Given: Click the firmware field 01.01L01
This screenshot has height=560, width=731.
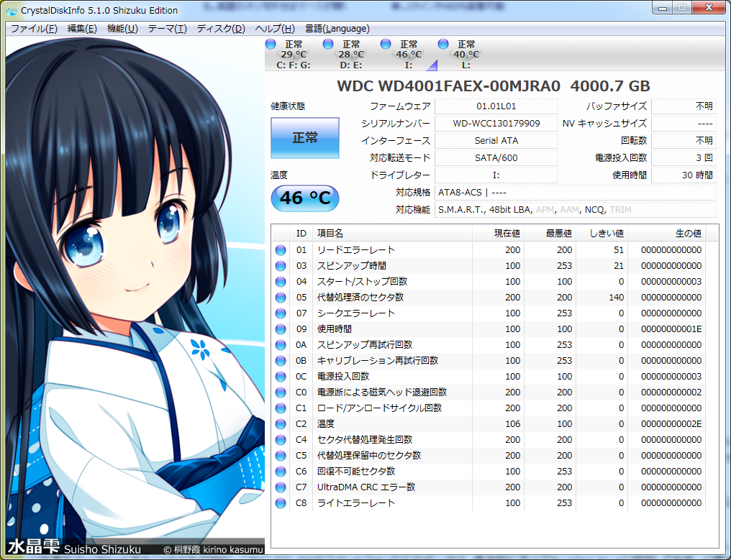Looking at the screenshot, I should (x=496, y=106).
